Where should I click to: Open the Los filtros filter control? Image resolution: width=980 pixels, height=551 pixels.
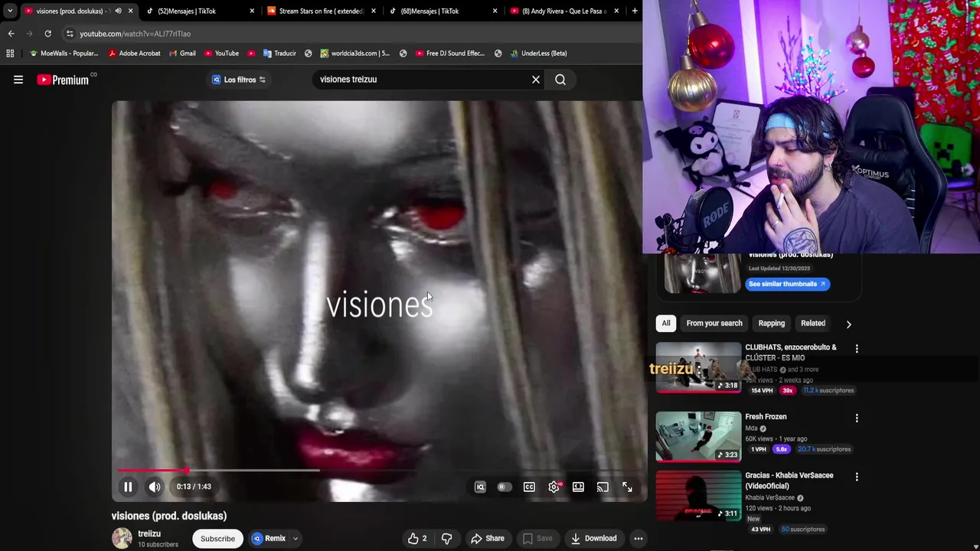(239, 80)
